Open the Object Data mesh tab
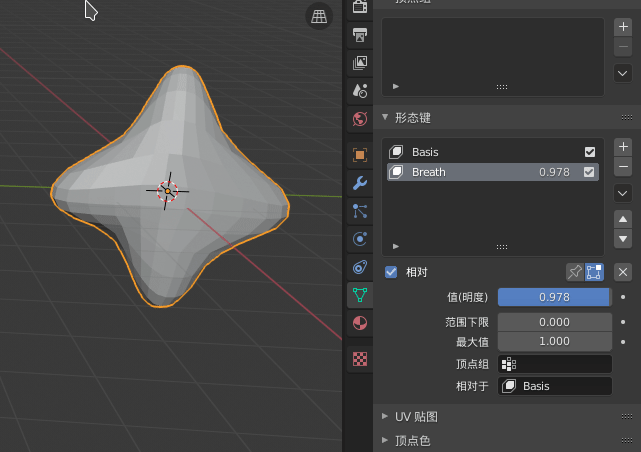The image size is (641, 452). (x=360, y=295)
